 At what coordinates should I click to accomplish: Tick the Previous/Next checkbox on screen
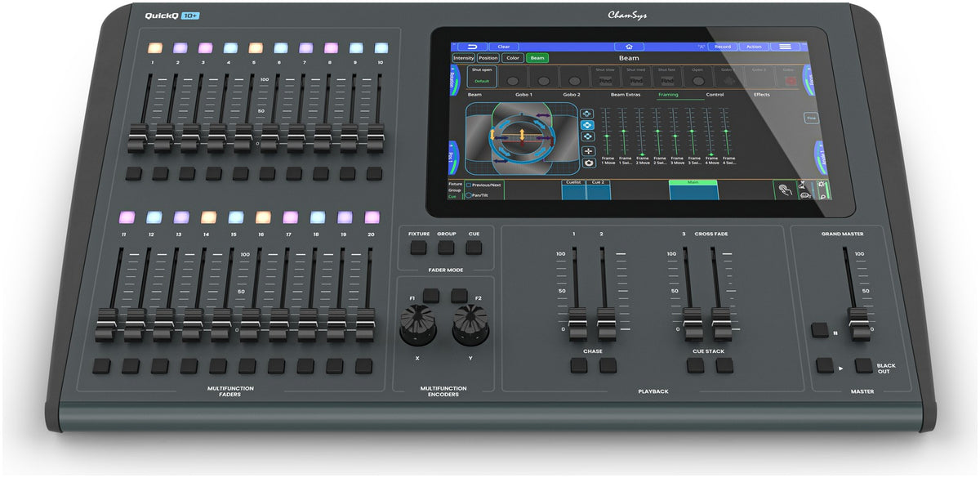coord(469,185)
